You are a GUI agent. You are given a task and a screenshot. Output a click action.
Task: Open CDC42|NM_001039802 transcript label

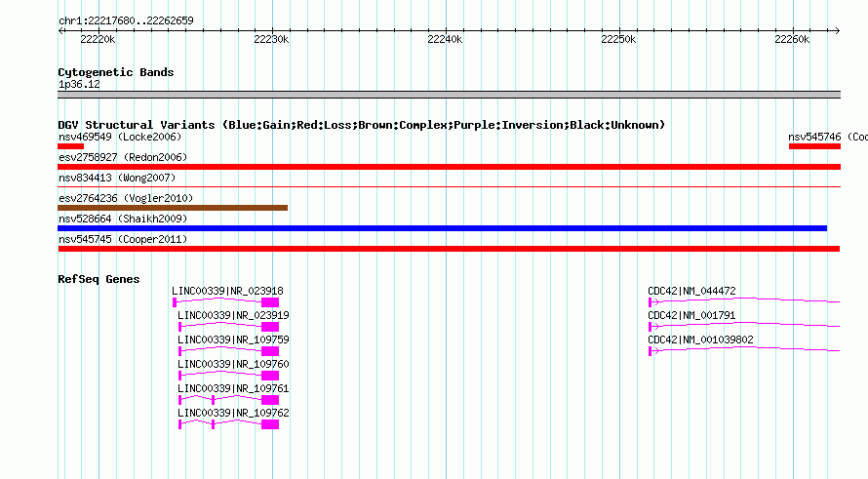click(x=700, y=339)
